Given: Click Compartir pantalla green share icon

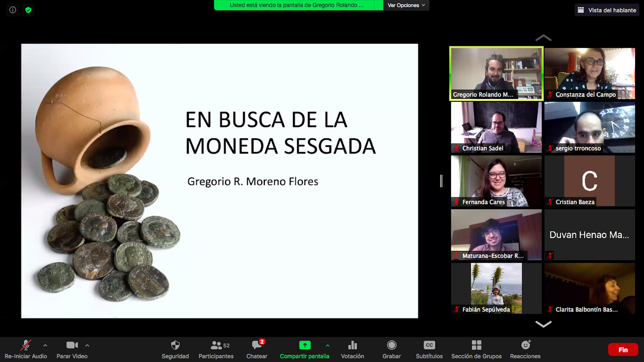Looking at the screenshot, I should click(305, 345).
